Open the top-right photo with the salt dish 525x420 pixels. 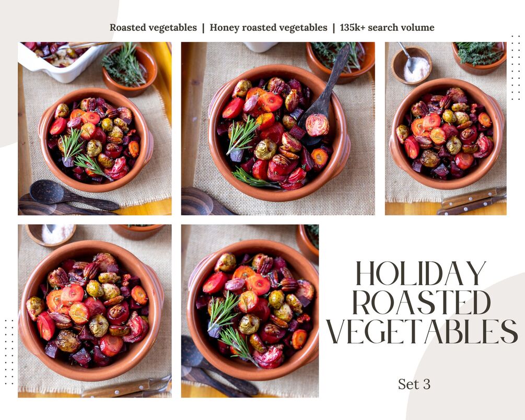(446, 129)
